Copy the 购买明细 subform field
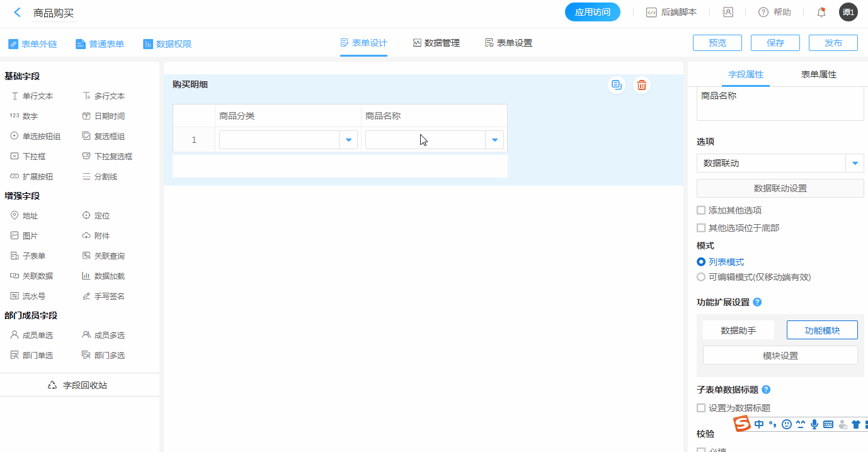 (x=617, y=85)
